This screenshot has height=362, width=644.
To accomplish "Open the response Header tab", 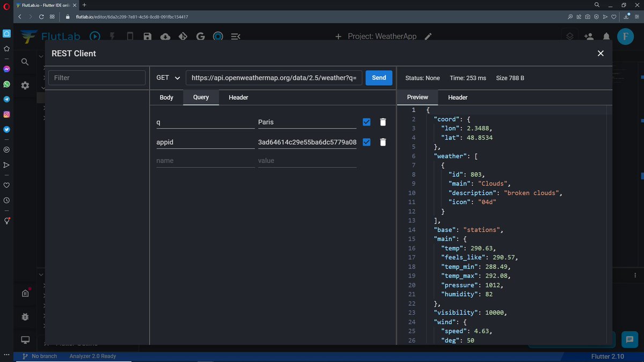I will point(458,97).
